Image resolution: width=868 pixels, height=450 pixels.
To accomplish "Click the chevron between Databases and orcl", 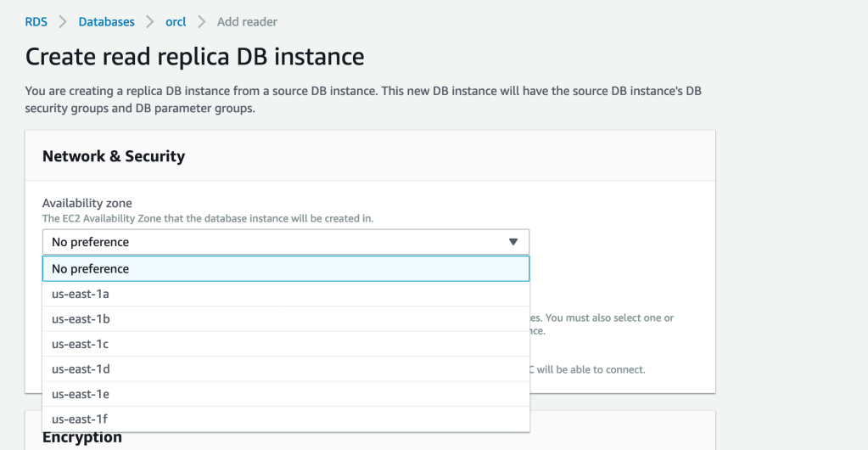I will pyautogui.click(x=149, y=22).
